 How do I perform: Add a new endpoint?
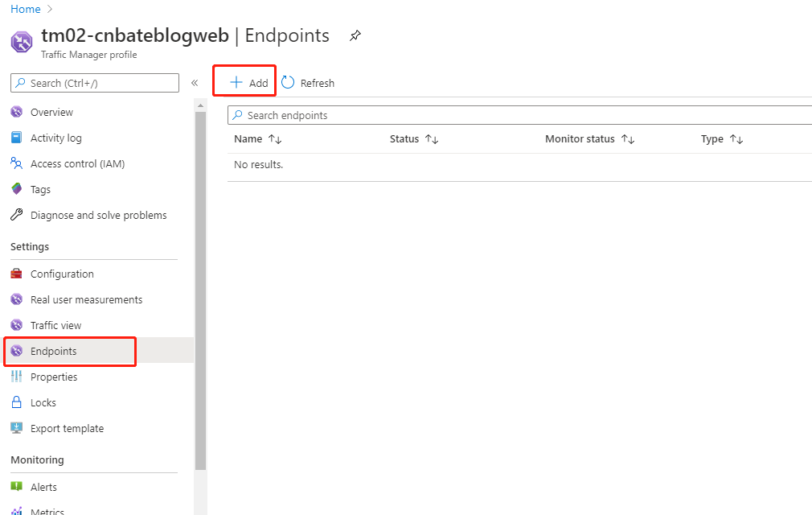[x=249, y=83]
